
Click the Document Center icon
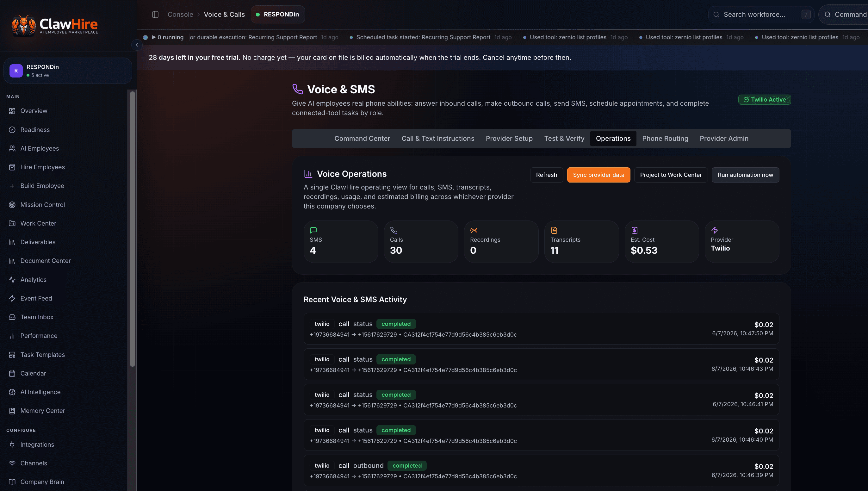[12, 261]
